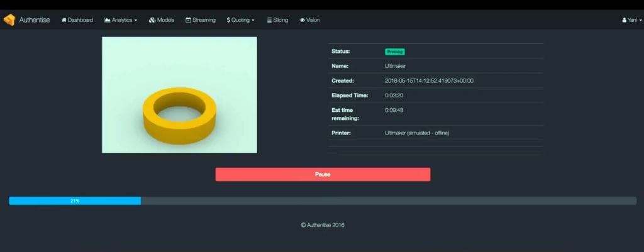Open Models using the cubes icon
The width and height of the screenshot is (644, 252).
click(x=152, y=20)
